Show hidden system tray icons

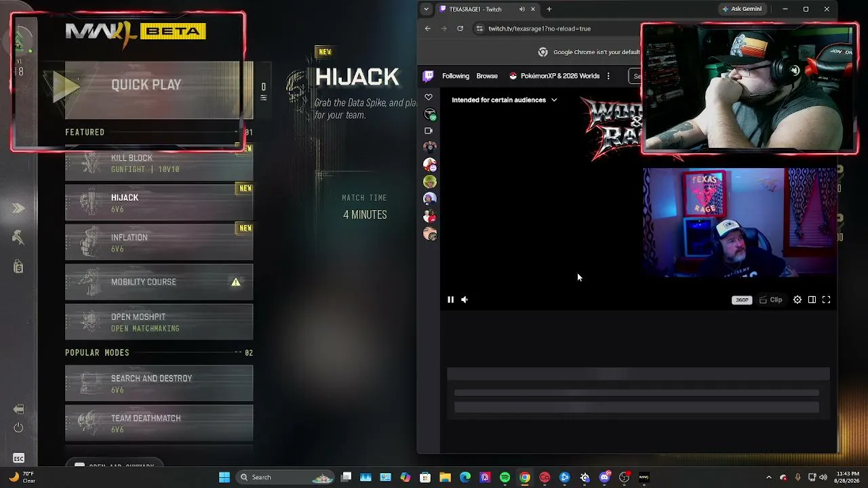[768, 477]
